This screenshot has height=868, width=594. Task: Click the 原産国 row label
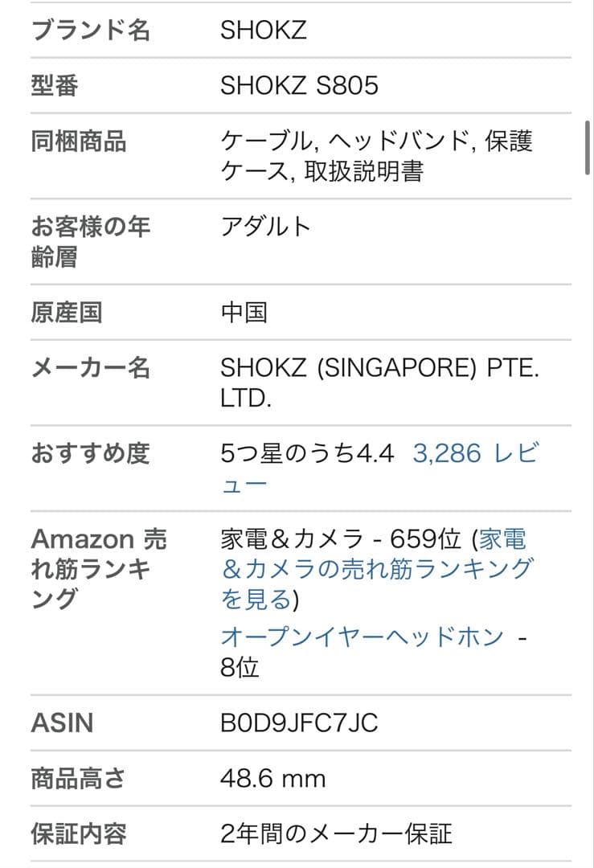67,312
